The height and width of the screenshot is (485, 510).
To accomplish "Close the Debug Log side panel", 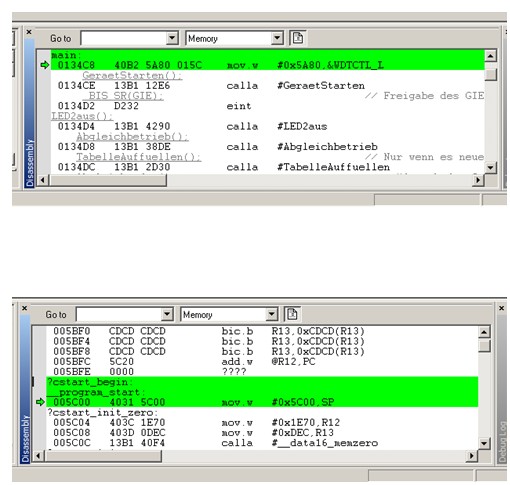I will [501, 308].
